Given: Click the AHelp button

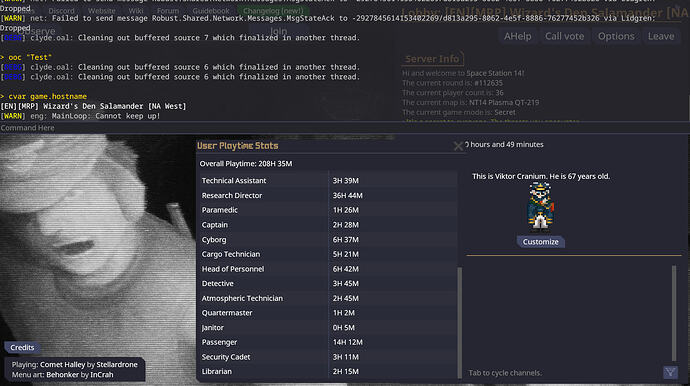Looking at the screenshot, I should [517, 36].
